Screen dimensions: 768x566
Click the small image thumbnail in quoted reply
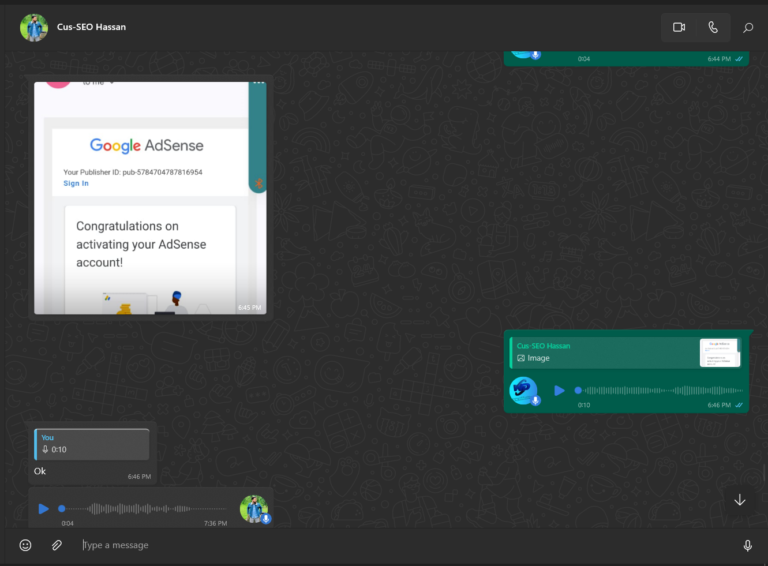click(719, 352)
